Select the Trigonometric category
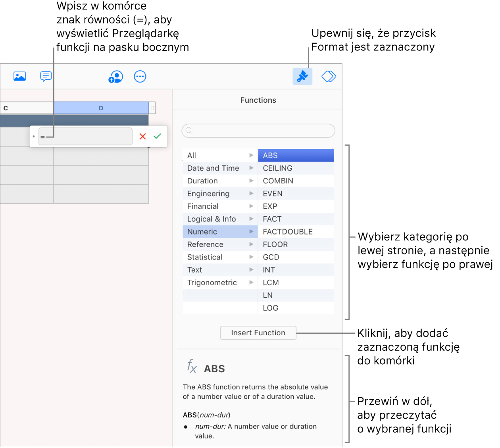Screen dimensions: 500x448 click(x=220, y=283)
